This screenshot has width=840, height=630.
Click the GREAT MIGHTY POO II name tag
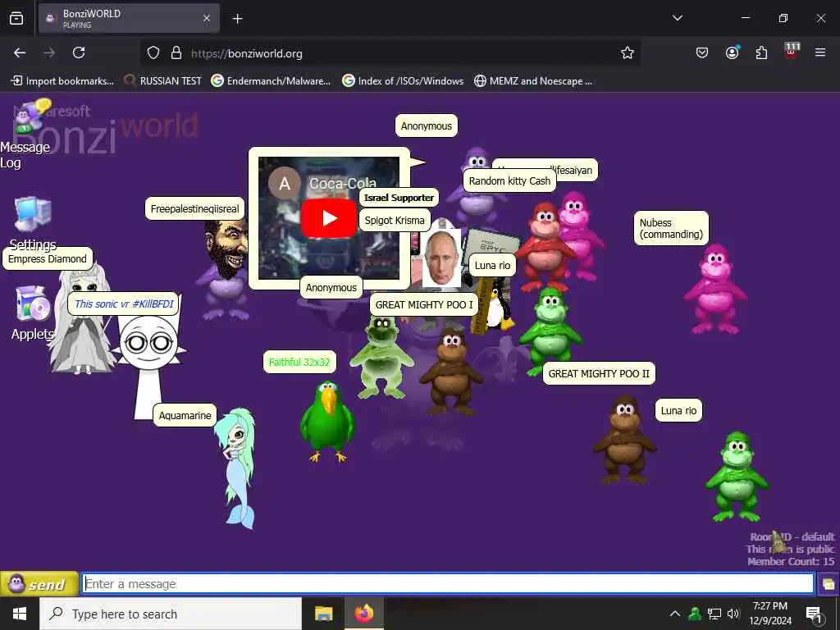pyautogui.click(x=598, y=373)
